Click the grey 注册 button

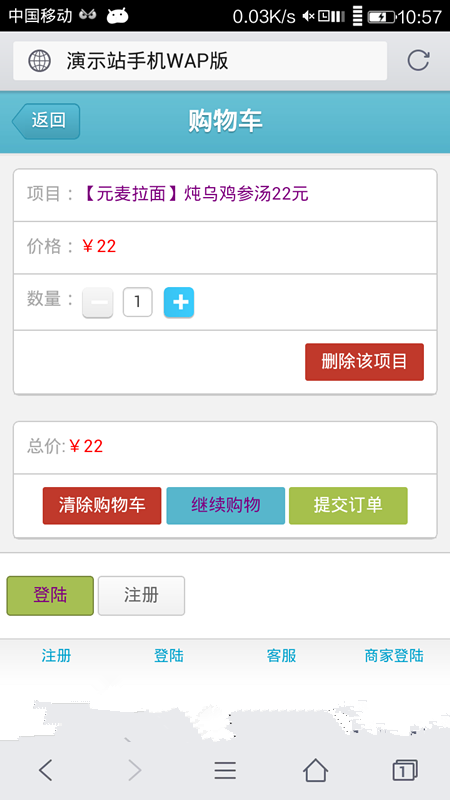(141, 595)
